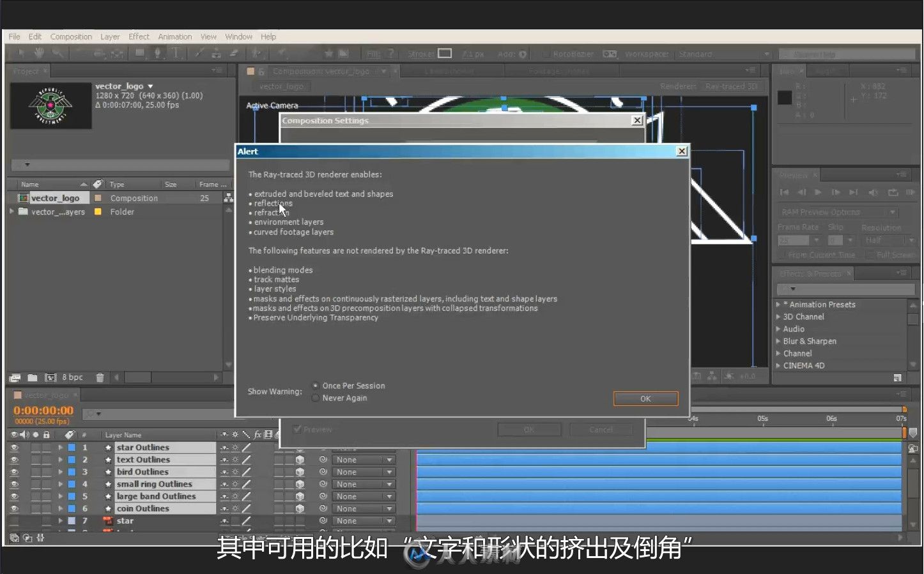The image size is (924, 574).
Task: Select the Rectangle shape tool
Action: click(139, 53)
